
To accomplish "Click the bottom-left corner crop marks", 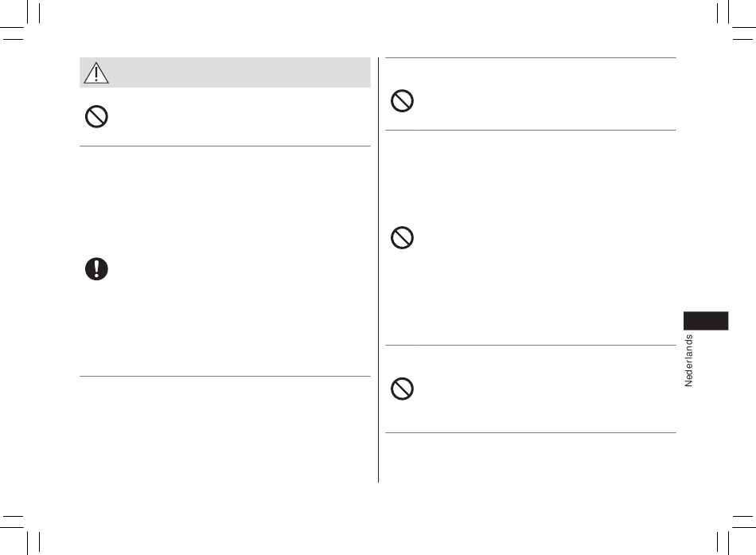I will [20, 535].
